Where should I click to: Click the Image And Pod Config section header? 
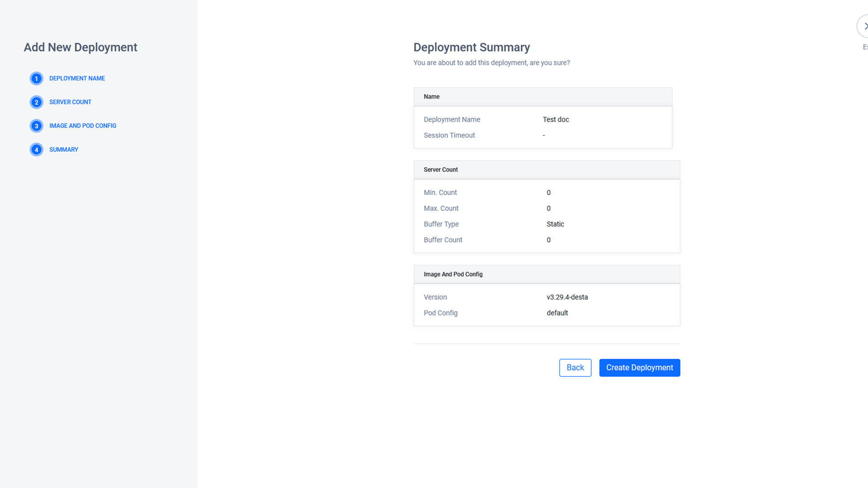click(x=547, y=274)
